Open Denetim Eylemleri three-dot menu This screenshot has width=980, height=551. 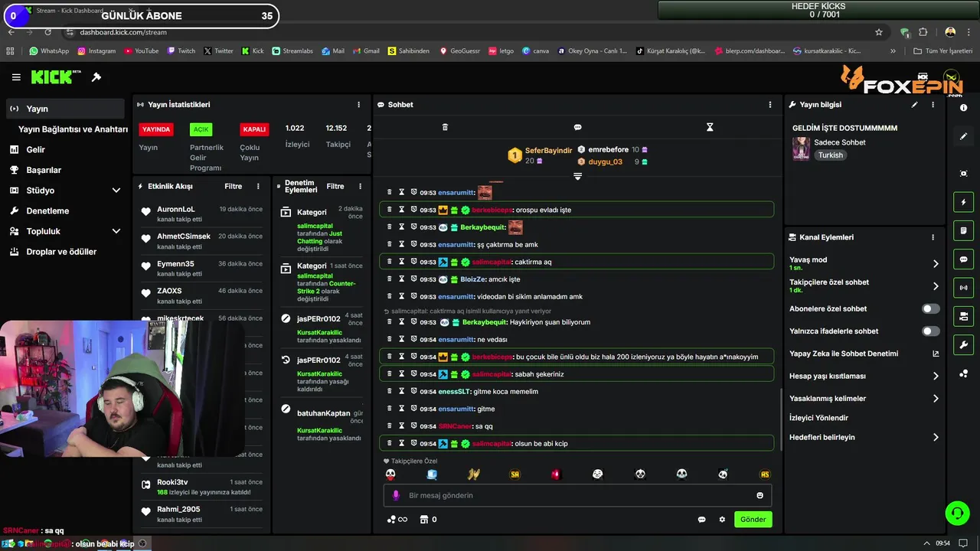click(360, 186)
